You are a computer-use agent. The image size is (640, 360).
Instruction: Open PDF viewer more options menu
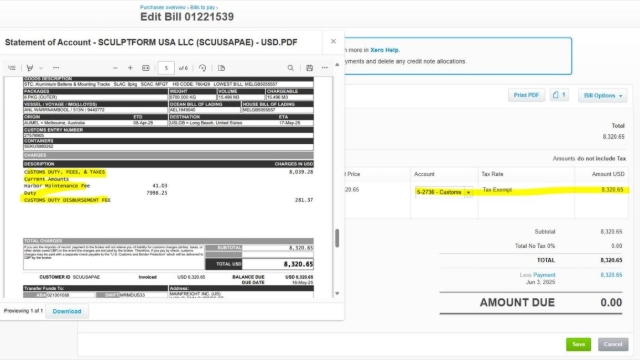coord(324,68)
